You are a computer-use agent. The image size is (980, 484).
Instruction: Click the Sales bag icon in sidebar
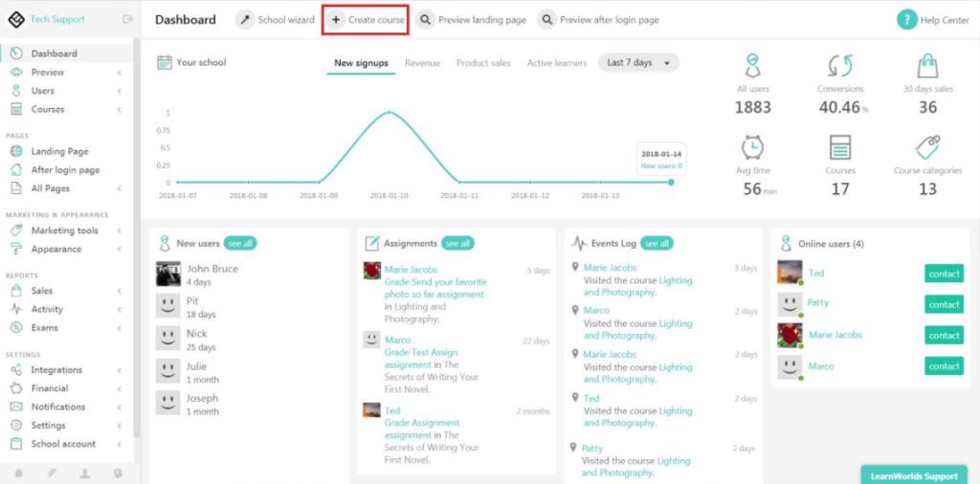coord(17,291)
